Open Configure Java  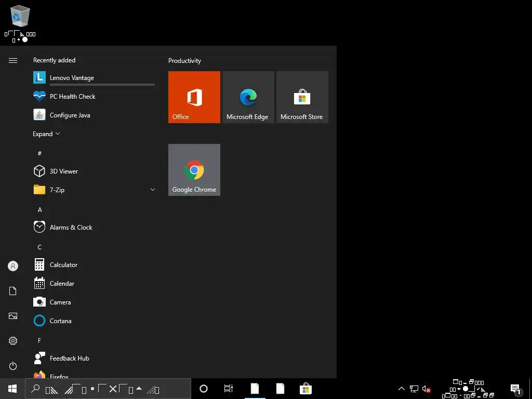(x=94, y=115)
